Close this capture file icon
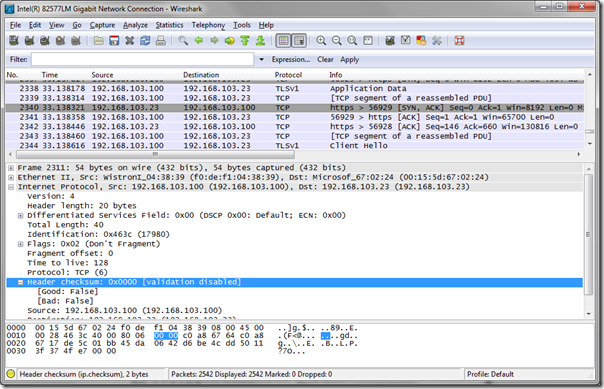The image size is (604, 389). (129, 40)
